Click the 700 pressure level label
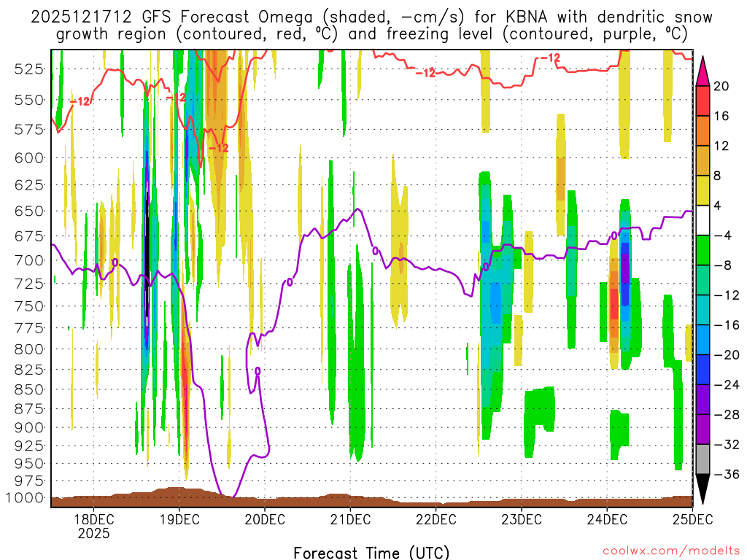 click(x=28, y=260)
